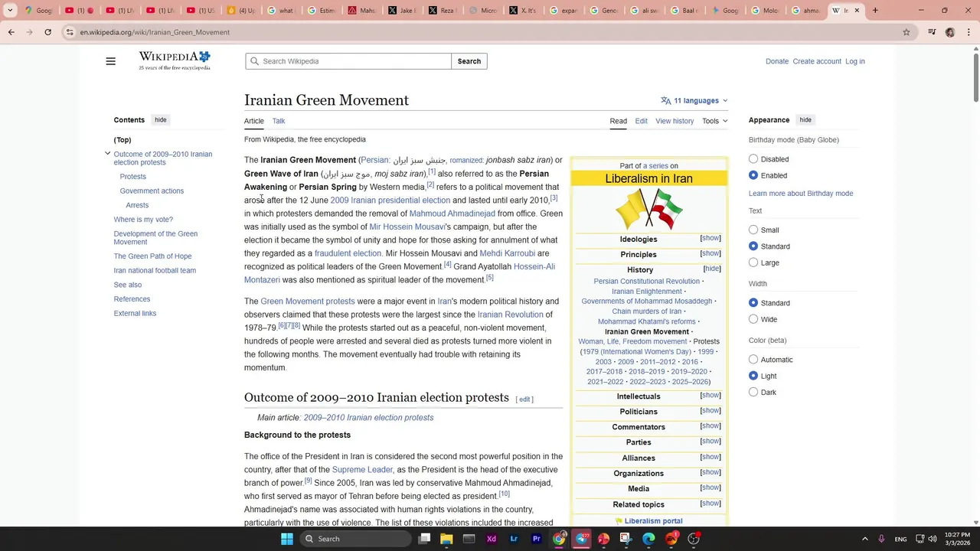Click the browser address bar URL
The height and width of the screenshot is (551, 980).
pyautogui.click(x=155, y=32)
